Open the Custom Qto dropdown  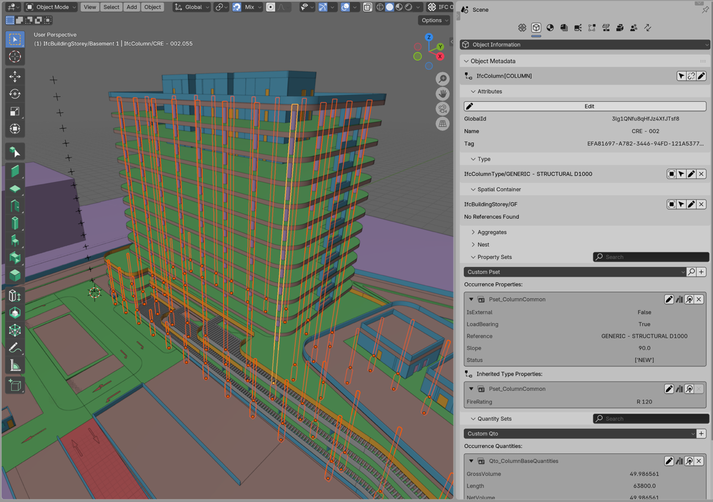[580, 434]
